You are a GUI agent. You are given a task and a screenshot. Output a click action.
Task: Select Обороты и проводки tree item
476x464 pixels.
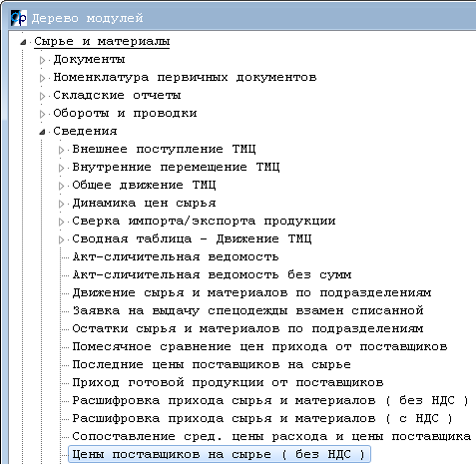(x=125, y=114)
